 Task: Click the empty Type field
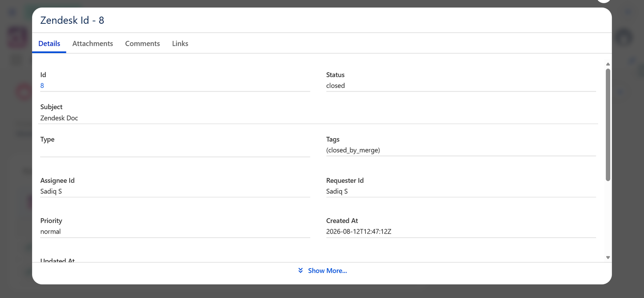tap(175, 151)
